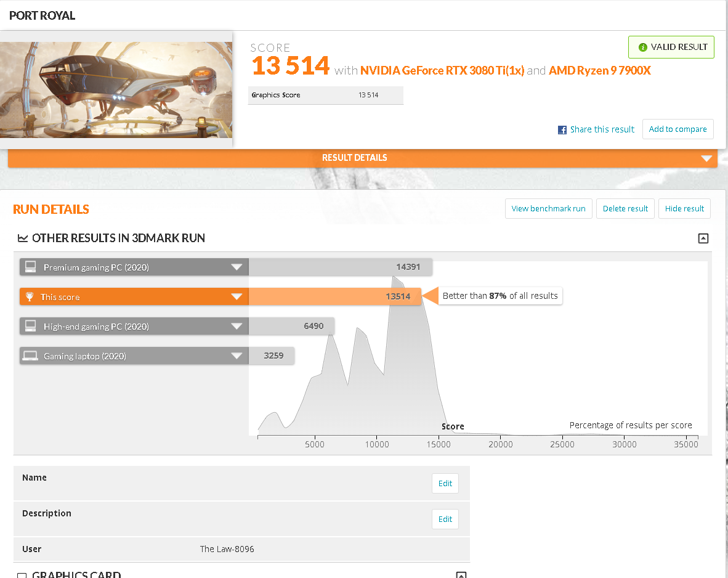Click the monitor icon on Premium gaming PC row
Viewport: 728px width, 578px height.
pyautogui.click(x=30, y=266)
